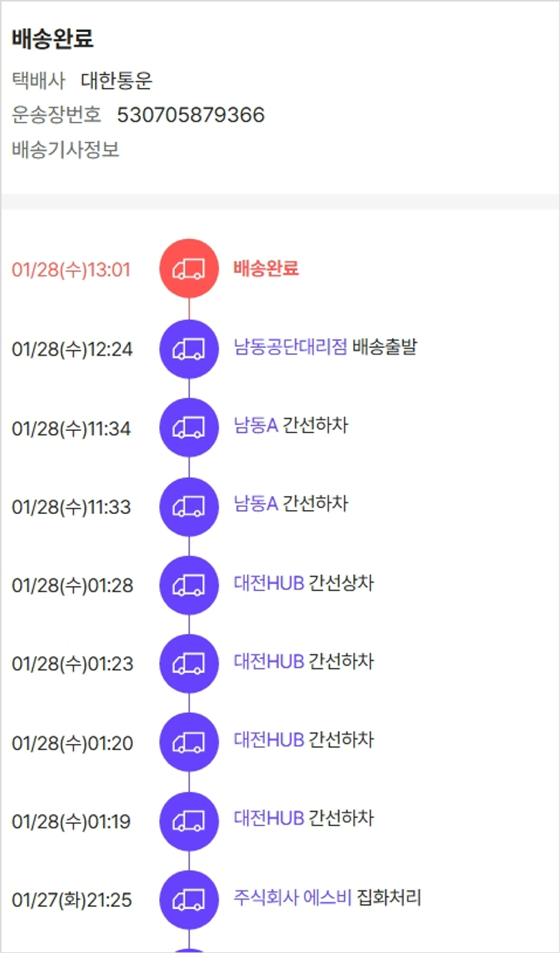This screenshot has width=560, height=953.
Task: Open the 주식회사 에스비 link
Action: pyautogui.click(x=292, y=897)
